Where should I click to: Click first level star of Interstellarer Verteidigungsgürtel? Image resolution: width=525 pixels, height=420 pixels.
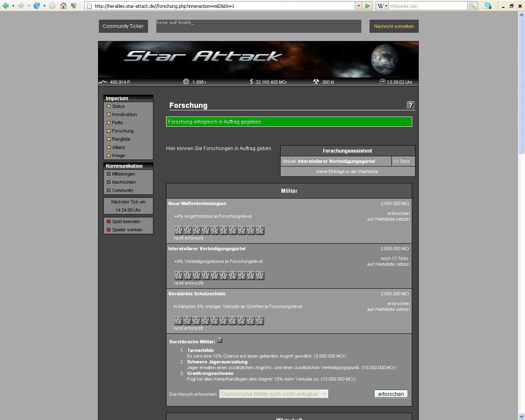pos(178,276)
